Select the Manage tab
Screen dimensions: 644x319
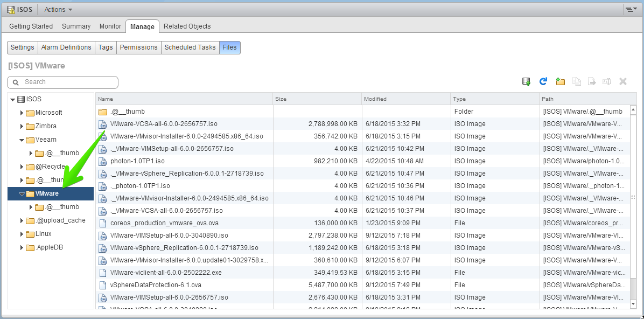pyautogui.click(x=142, y=27)
